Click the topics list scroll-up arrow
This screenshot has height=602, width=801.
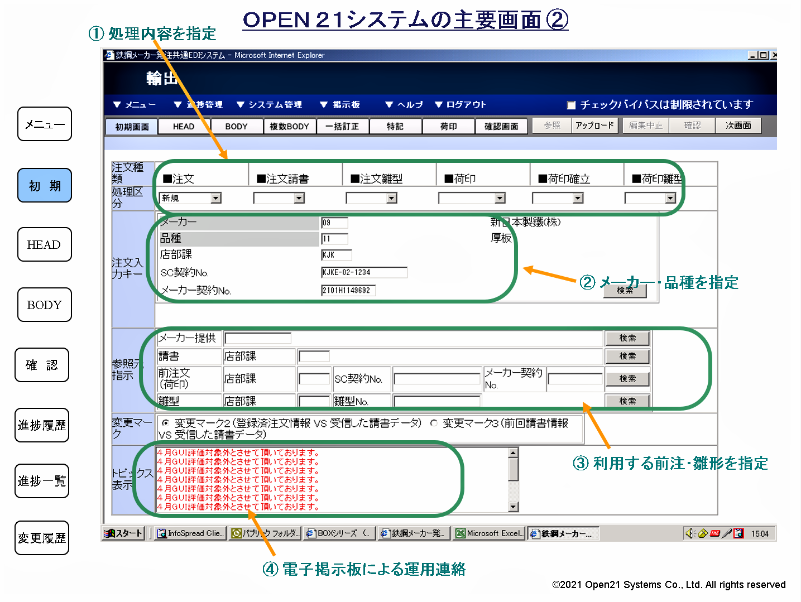(513, 453)
